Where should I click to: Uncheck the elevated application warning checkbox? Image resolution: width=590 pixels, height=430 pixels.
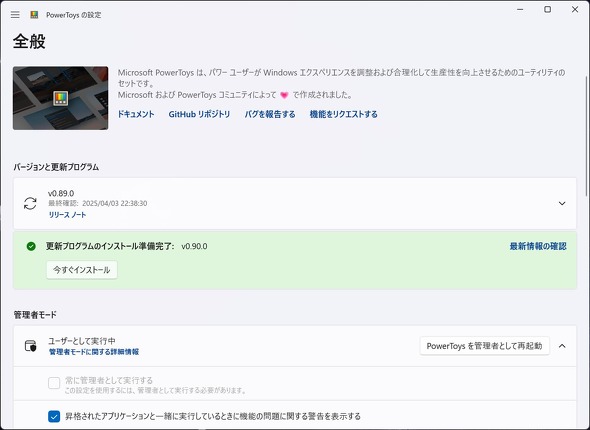[54, 416]
